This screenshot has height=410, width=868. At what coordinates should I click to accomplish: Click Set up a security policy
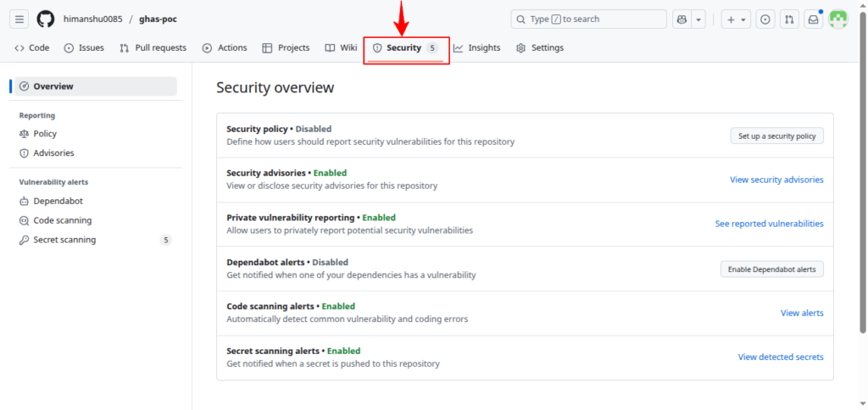(x=776, y=136)
